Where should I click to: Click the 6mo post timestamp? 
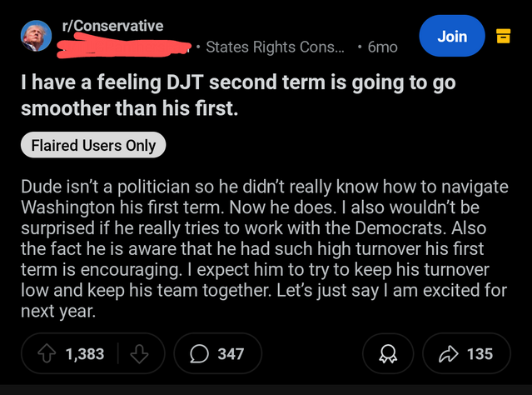pyautogui.click(x=382, y=47)
